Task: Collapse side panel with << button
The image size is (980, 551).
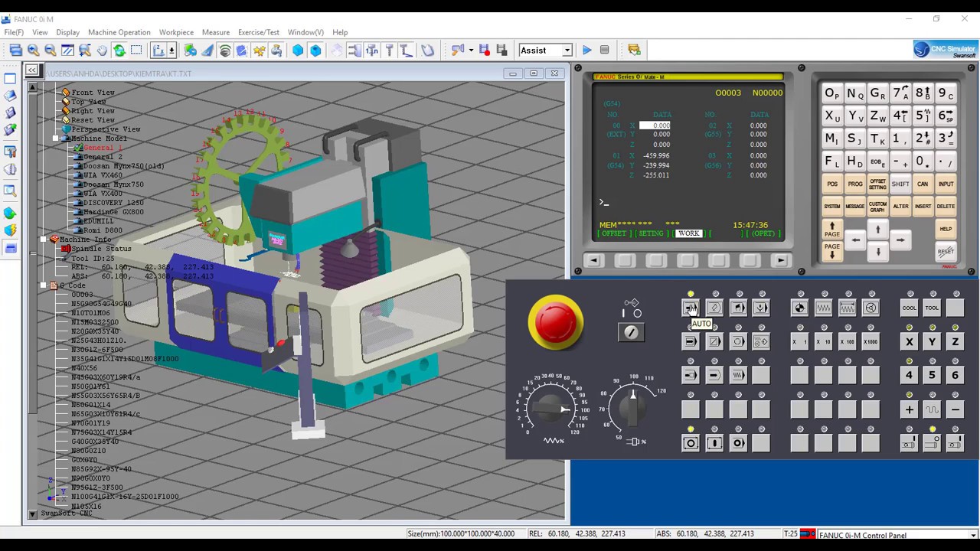Action: point(32,70)
